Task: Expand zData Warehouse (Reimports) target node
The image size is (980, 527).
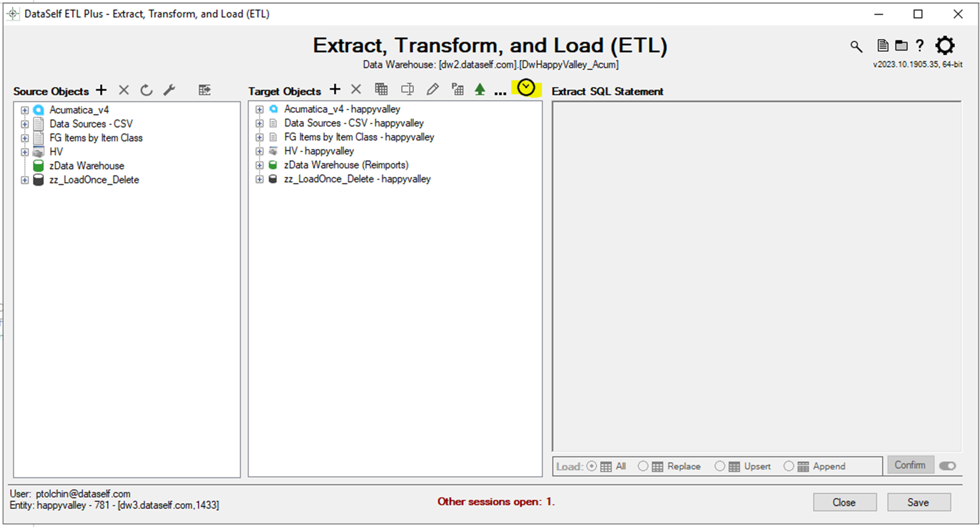Action: click(260, 165)
